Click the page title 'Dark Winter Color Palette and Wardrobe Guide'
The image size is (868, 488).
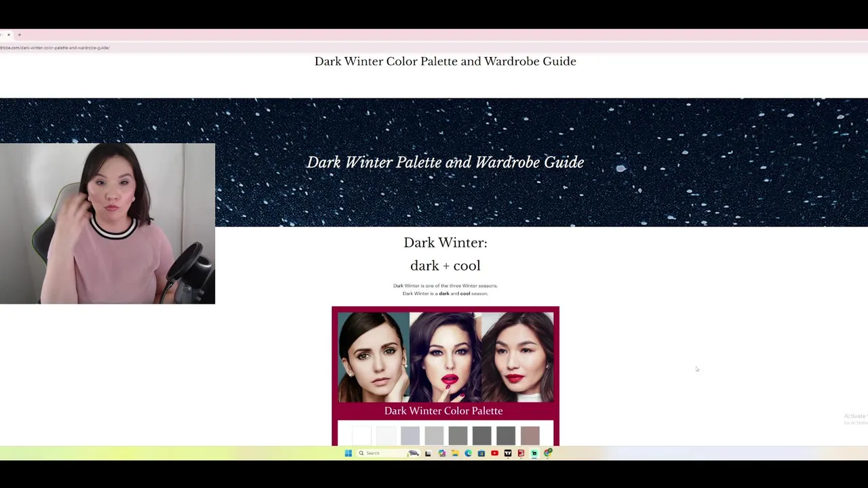pos(446,61)
